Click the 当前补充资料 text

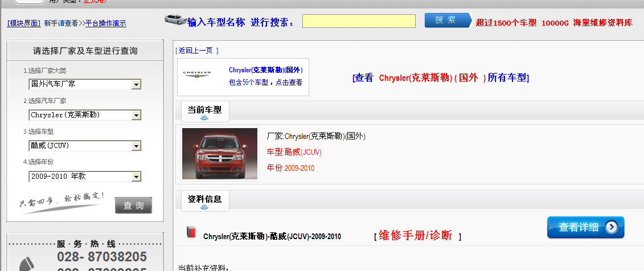click(x=203, y=268)
